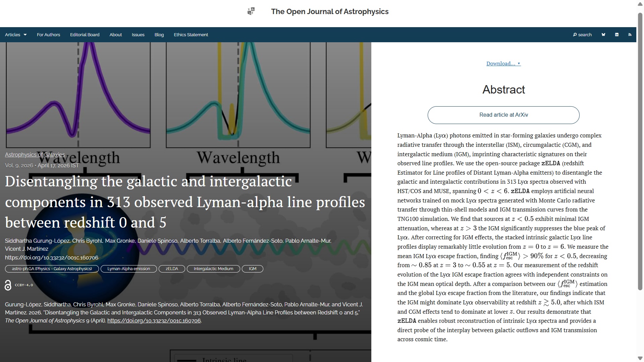Image resolution: width=644 pixels, height=362 pixels.
Task: Click Read article at ArXiv button
Action: (503, 115)
